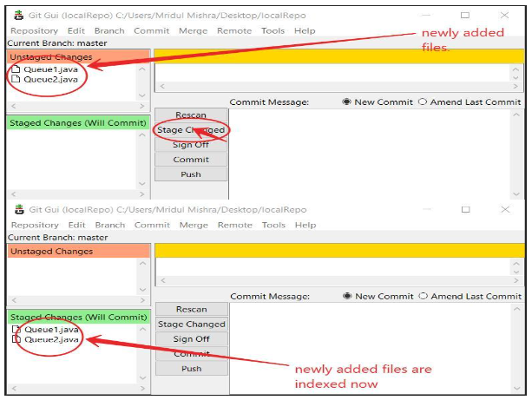The width and height of the screenshot is (532, 400).
Task: Open Remote menu in upper window
Action: [234, 31]
